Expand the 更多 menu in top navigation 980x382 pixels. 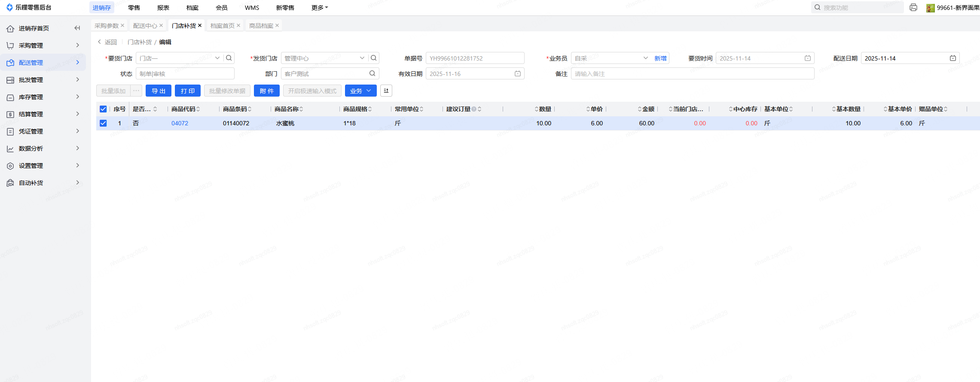coord(319,8)
